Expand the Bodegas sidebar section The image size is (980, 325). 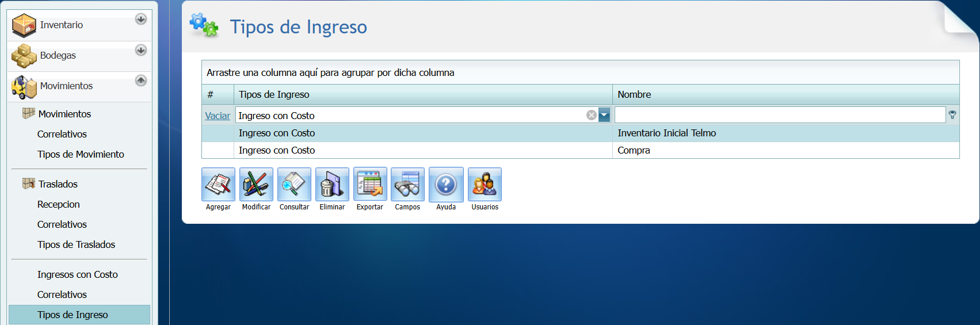(x=141, y=50)
